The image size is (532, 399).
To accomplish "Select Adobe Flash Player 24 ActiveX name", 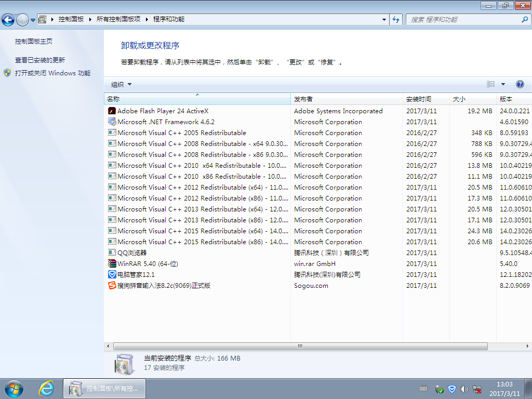I will 163,111.
